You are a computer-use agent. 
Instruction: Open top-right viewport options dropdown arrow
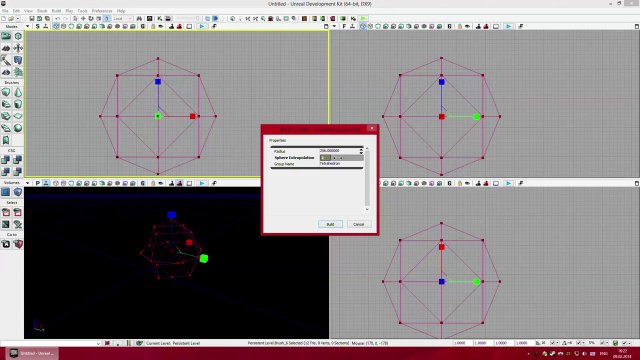[334, 27]
